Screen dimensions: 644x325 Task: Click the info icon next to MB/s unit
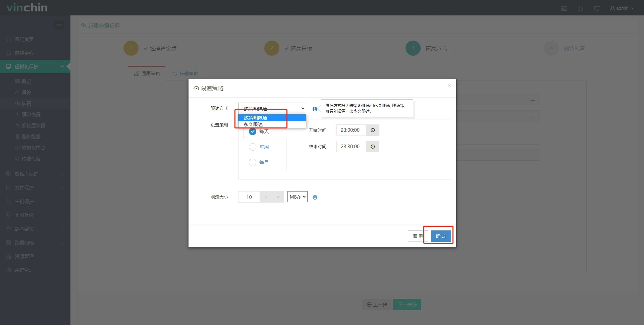(315, 197)
